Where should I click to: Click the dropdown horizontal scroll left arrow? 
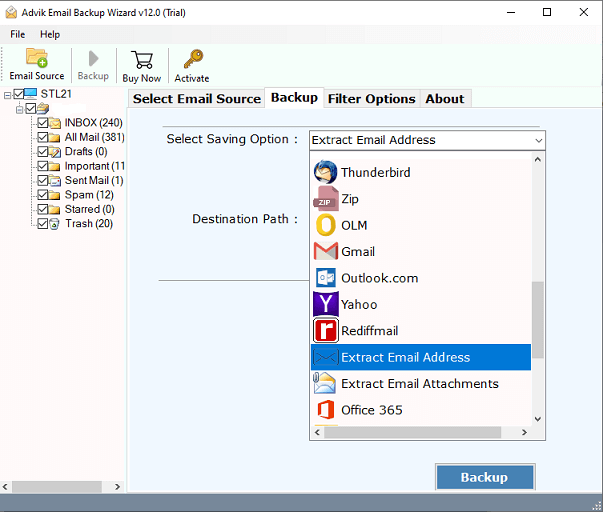[x=317, y=432]
